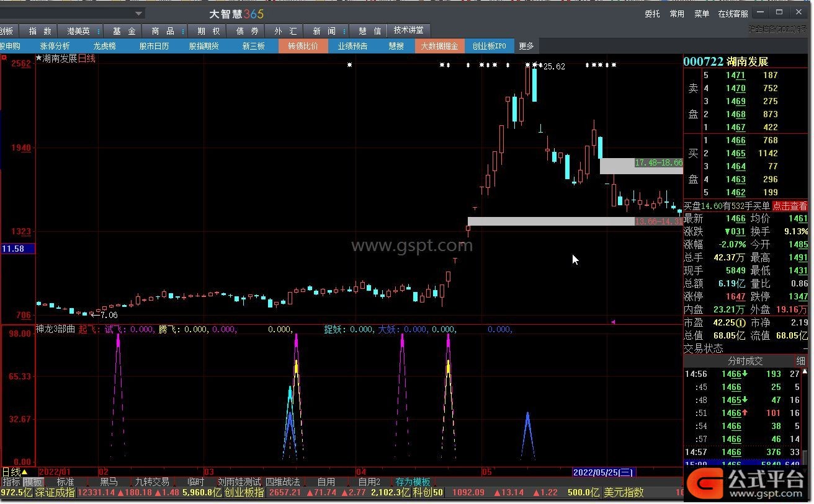Select 指标 indicator tab at bottom
This screenshot has height=504, width=814.
pyautogui.click(x=11, y=482)
